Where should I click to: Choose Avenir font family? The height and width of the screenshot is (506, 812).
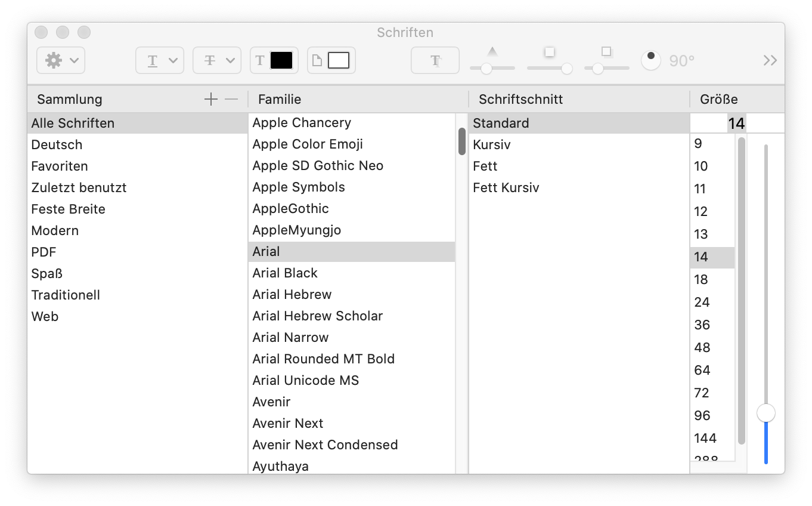pyautogui.click(x=352, y=402)
